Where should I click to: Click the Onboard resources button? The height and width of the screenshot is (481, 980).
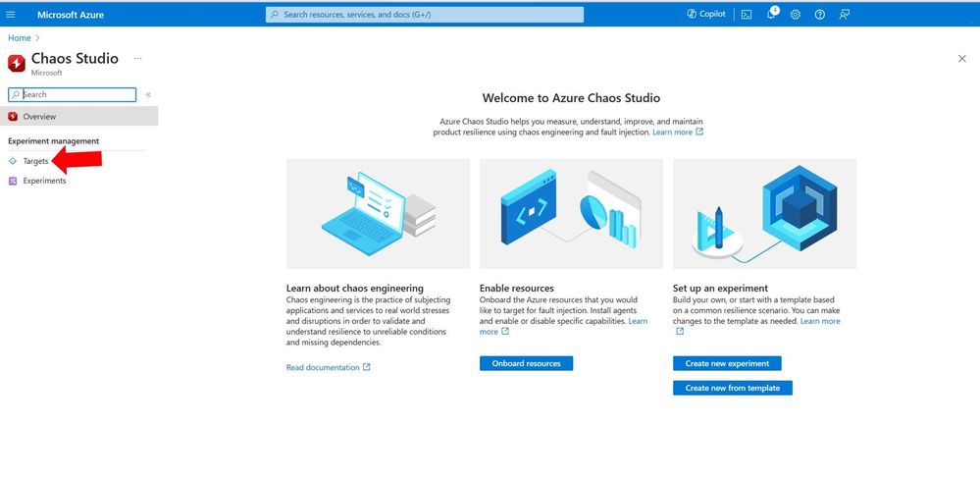526,363
